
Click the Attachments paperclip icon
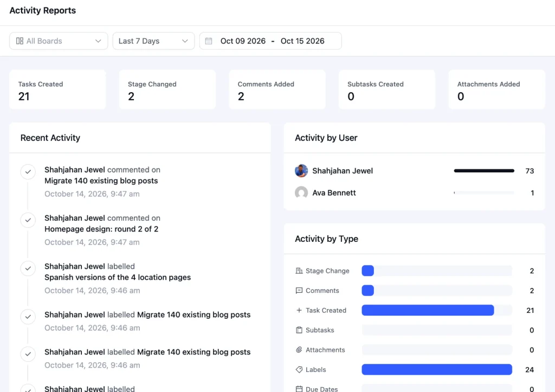tap(299, 350)
